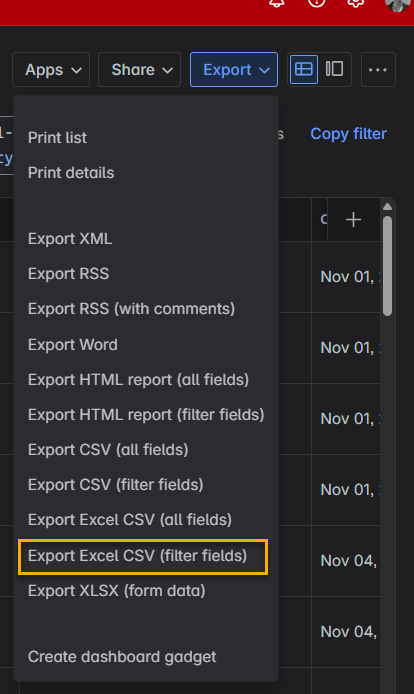Select Print list option

[x=58, y=138]
